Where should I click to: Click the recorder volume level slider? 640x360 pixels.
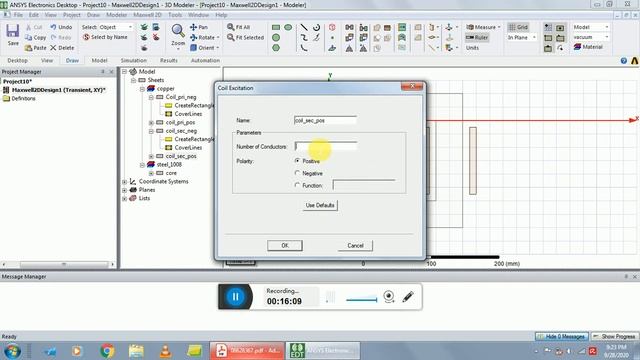[x=361, y=300]
